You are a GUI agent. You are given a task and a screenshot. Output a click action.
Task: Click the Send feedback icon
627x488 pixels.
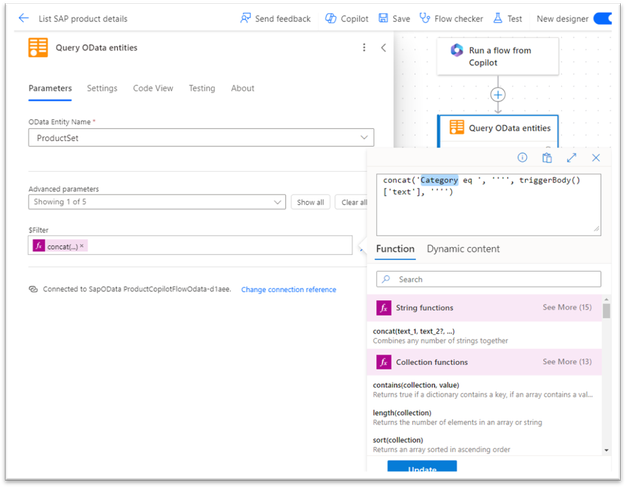(245, 18)
